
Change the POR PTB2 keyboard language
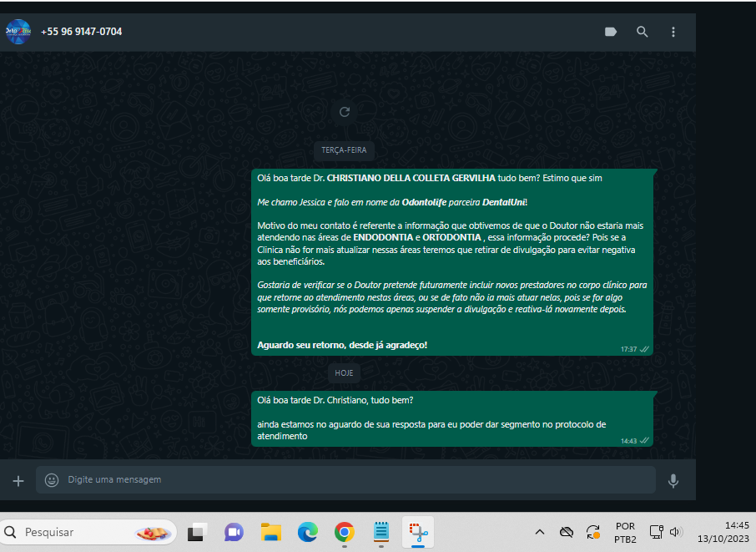coord(625,533)
